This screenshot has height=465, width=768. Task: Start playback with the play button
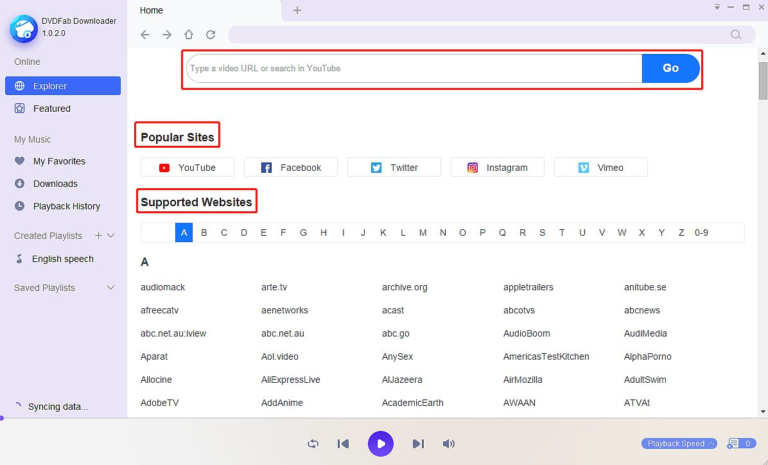click(381, 444)
